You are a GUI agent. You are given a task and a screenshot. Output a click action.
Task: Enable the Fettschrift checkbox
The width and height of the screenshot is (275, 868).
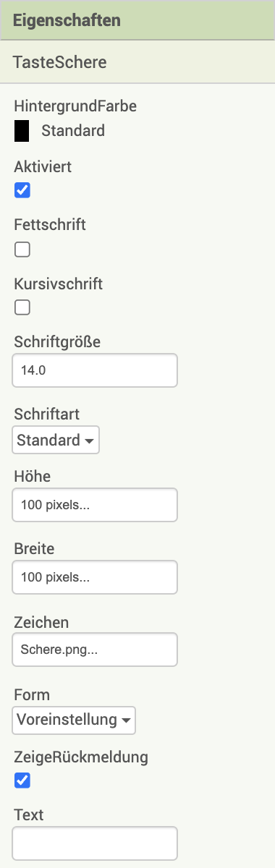(22, 250)
